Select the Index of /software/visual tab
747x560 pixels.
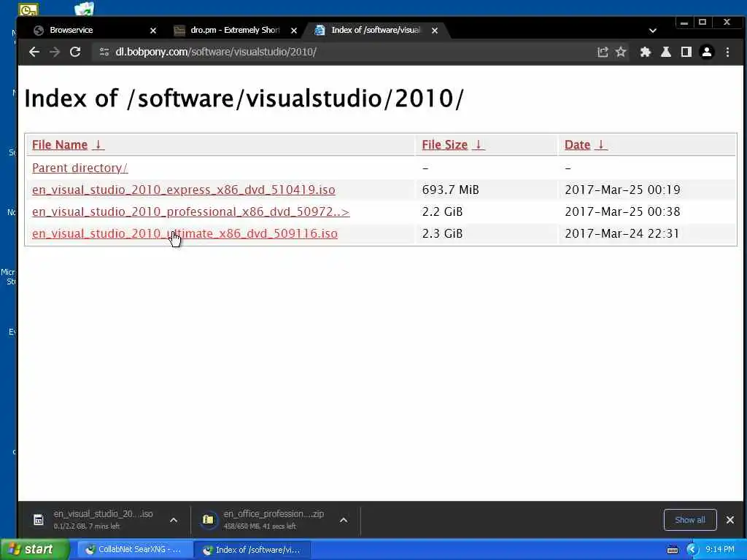pyautogui.click(x=376, y=30)
